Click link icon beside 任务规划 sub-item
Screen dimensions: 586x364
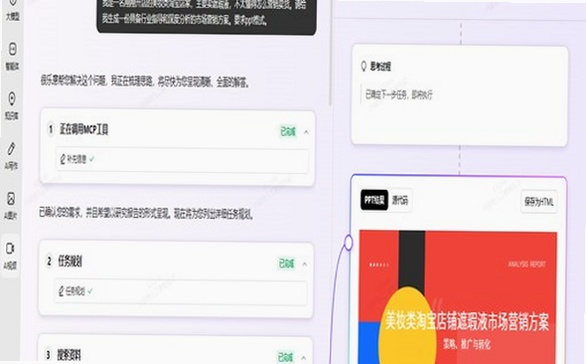click(x=61, y=291)
